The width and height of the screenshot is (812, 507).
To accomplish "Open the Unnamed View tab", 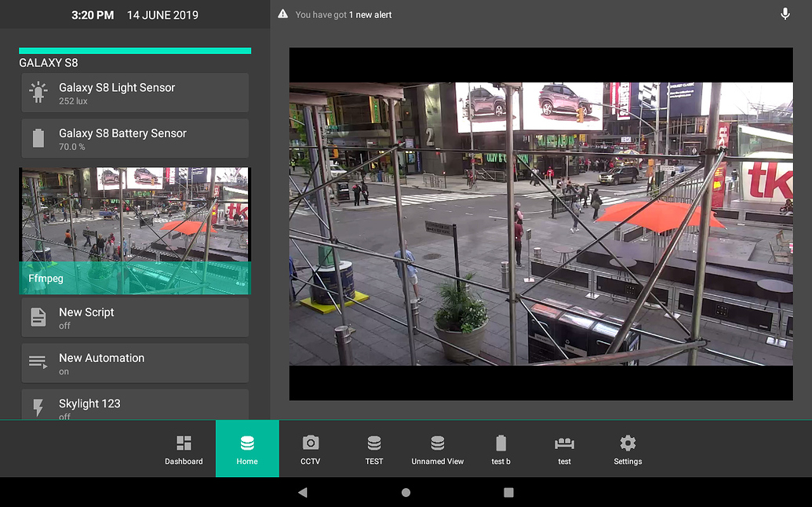I will (x=438, y=449).
